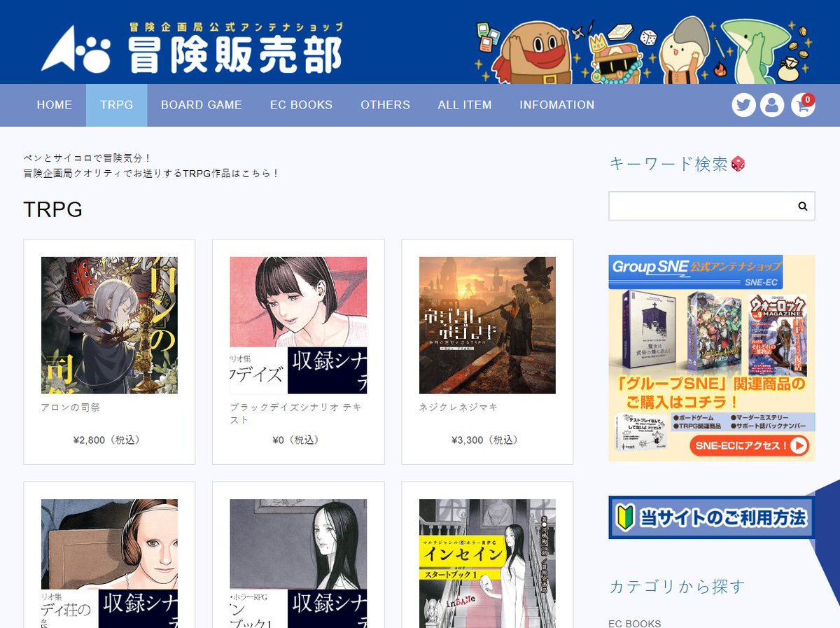Open the インセイン スタートブック1 thumbnail
840x628 pixels.
[487, 564]
